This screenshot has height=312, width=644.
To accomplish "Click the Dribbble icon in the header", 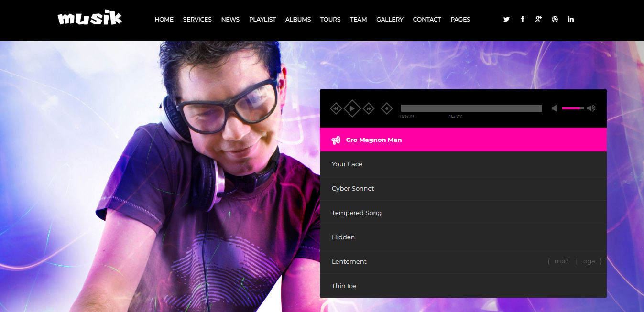I will (x=555, y=20).
